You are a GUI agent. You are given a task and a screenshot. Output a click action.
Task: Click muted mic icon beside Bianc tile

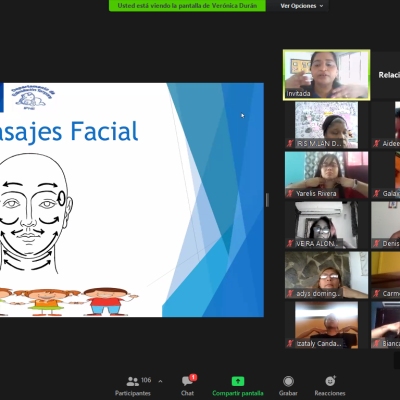tap(376, 343)
